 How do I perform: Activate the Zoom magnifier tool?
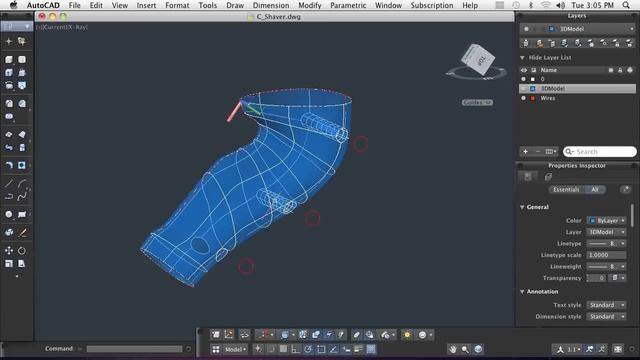point(465,349)
